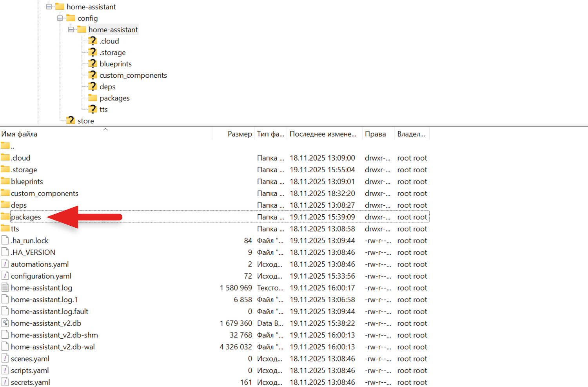Select blueprints in the directory tree

pos(115,64)
